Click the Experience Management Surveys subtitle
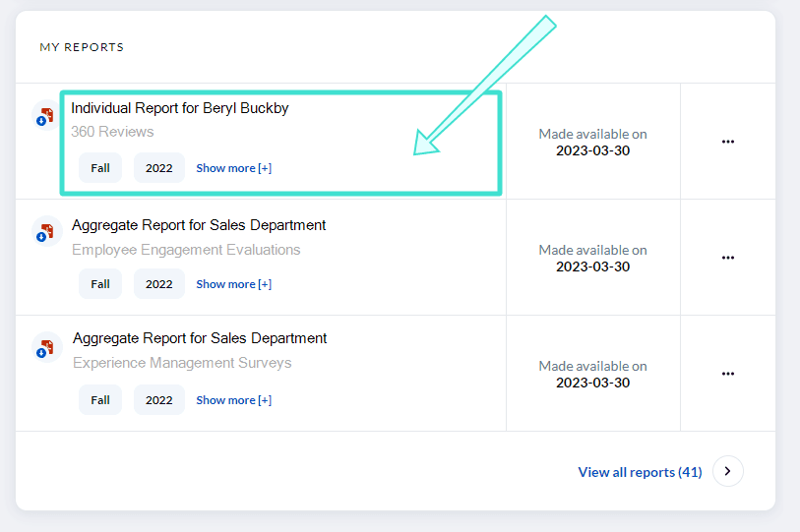800x532 pixels. coord(182,363)
